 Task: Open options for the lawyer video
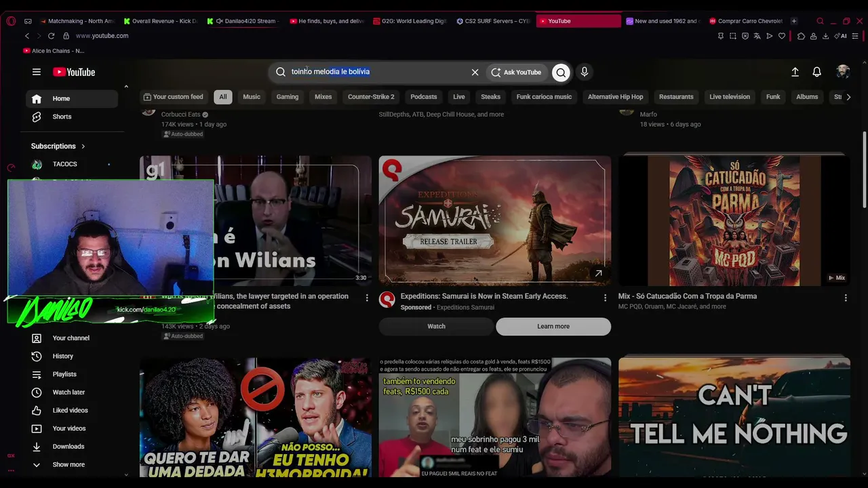coord(367,298)
